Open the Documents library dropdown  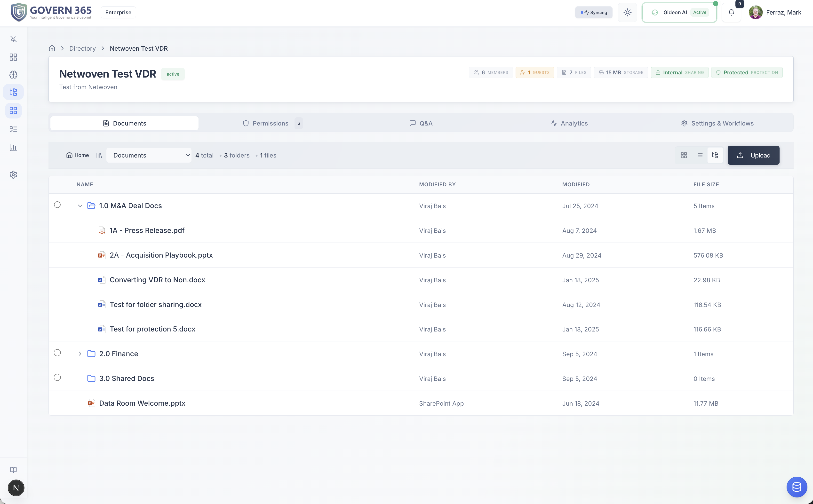click(149, 155)
